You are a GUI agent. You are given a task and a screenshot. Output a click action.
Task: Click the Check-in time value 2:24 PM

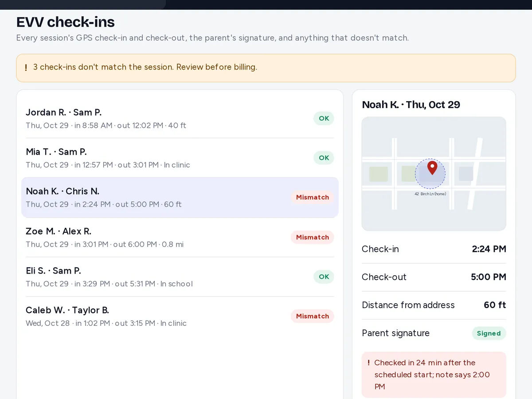coord(489,249)
